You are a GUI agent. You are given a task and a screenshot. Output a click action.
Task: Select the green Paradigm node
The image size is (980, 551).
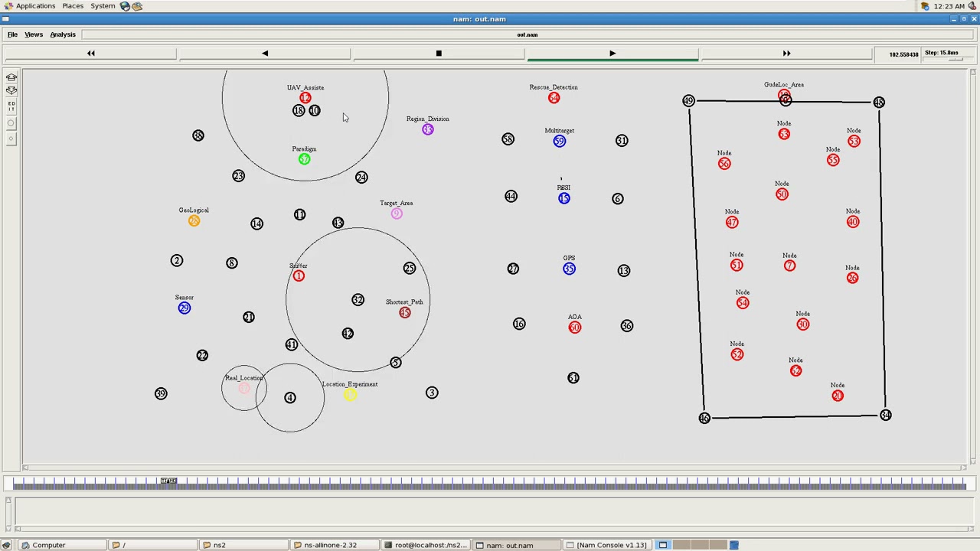click(x=305, y=159)
